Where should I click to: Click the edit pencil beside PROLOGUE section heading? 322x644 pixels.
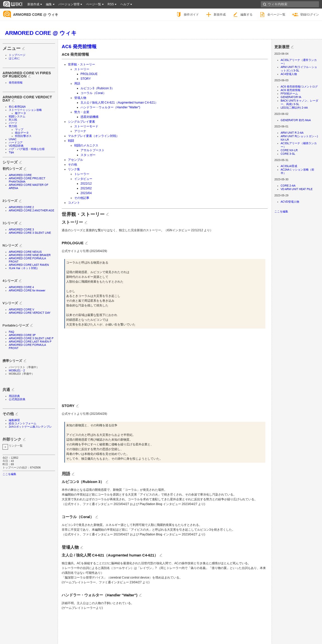pos(86,243)
